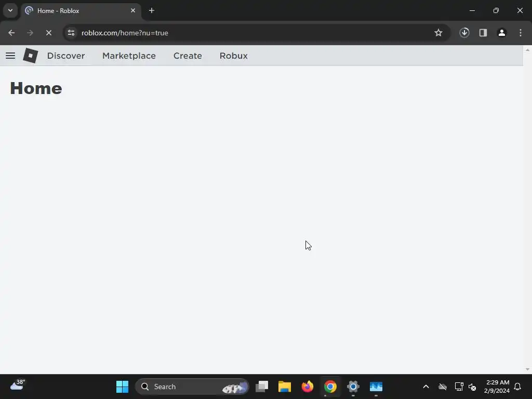Click the taskbar Search box
Screen dimensions: 532x399
(192, 387)
